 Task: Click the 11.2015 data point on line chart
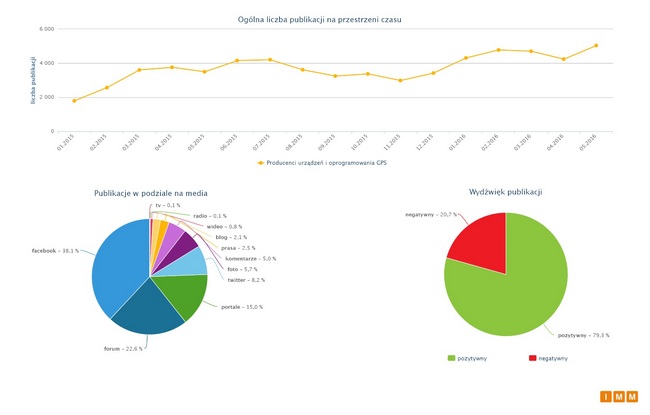[400, 80]
